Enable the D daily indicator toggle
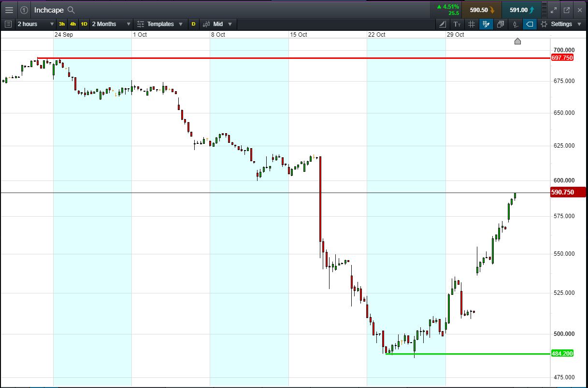The width and height of the screenshot is (588, 388). 193,24
